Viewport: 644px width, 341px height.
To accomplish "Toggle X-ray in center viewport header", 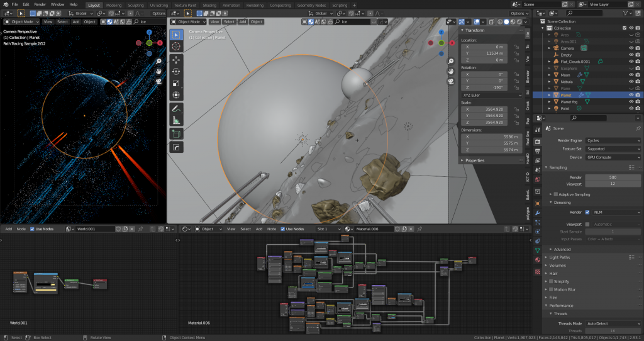I will click(491, 22).
